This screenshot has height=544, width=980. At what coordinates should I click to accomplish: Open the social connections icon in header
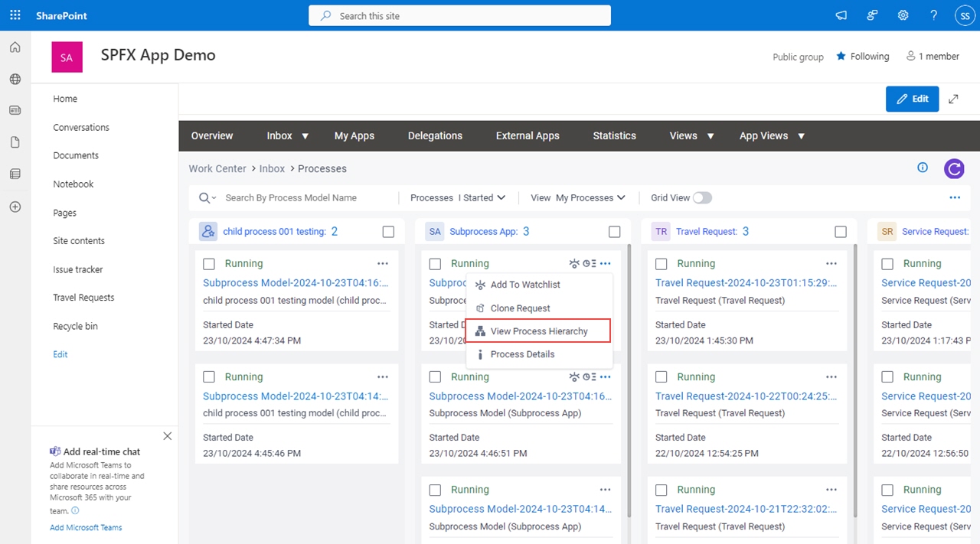tap(872, 15)
